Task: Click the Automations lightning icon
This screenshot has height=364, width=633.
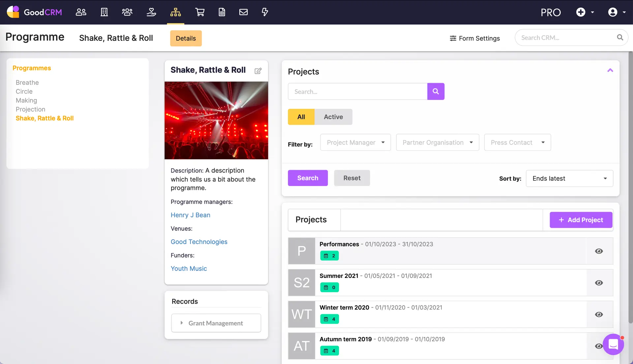Action: pyautogui.click(x=265, y=12)
